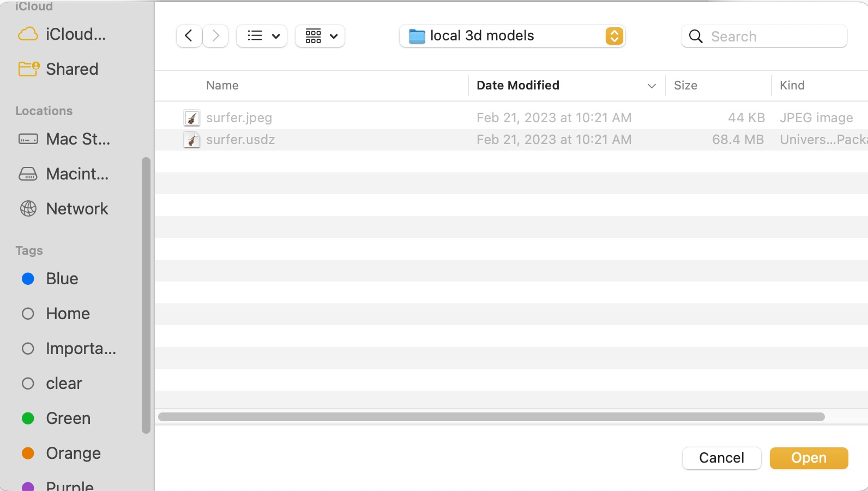Viewport: 868px width, 491px height.
Task: Select the Home tag
Action: (68, 314)
